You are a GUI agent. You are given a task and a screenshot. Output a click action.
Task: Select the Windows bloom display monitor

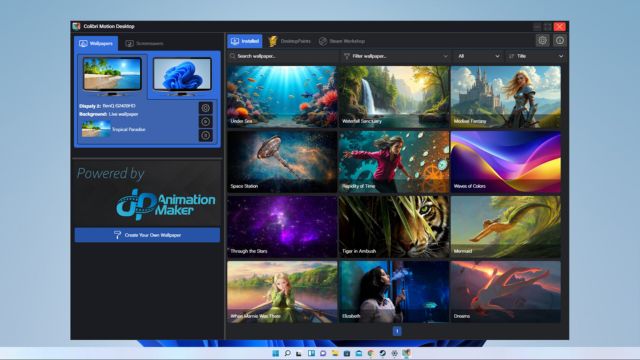(x=182, y=76)
